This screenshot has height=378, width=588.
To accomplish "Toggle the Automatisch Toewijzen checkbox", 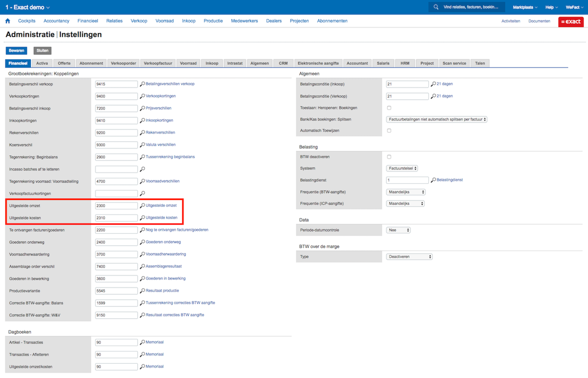I will [x=389, y=131].
